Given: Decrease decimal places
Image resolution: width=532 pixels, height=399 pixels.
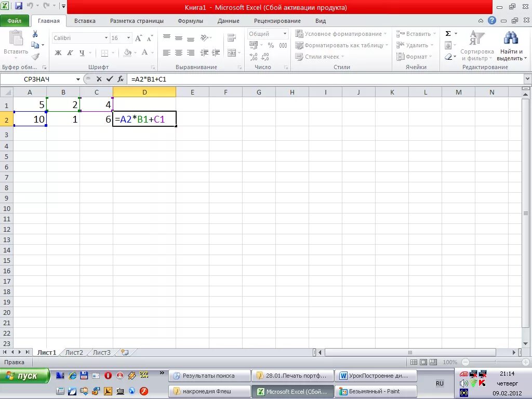Looking at the screenshot, I should point(265,57).
